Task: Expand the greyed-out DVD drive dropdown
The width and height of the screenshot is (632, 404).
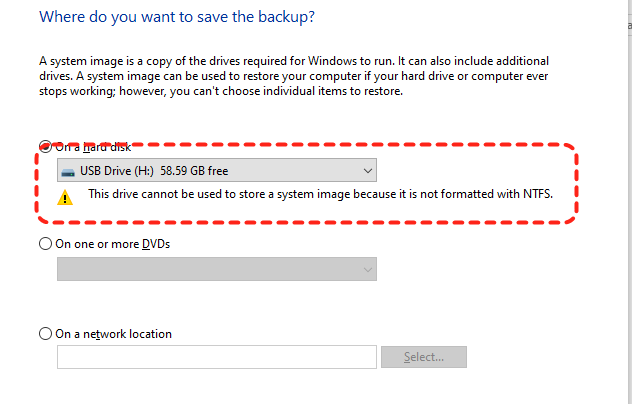Action: [216, 268]
